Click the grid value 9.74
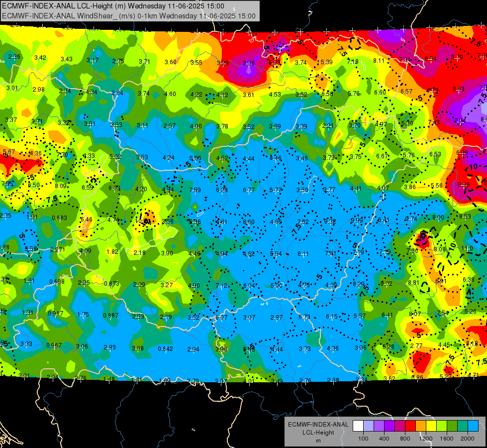This screenshot has height=448, width=487. (411, 219)
